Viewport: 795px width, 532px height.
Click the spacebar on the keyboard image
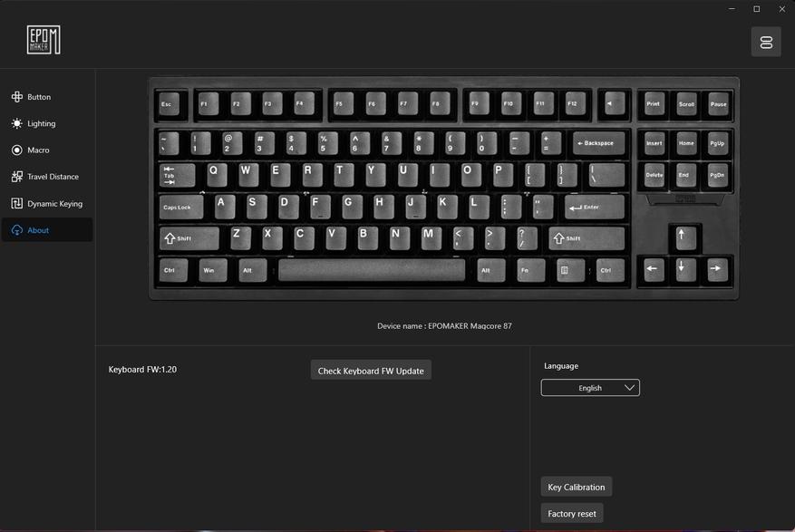coord(372,270)
